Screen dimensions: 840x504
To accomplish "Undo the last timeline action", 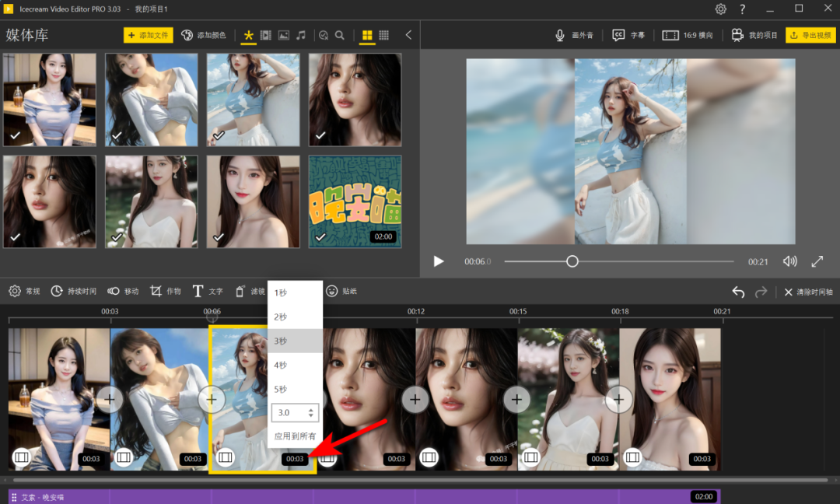I will tap(738, 292).
